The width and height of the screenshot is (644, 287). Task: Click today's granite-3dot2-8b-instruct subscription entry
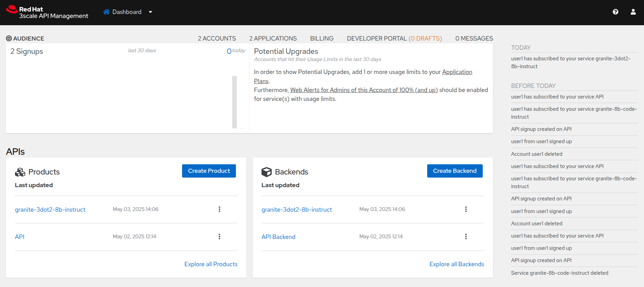point(571,62)
